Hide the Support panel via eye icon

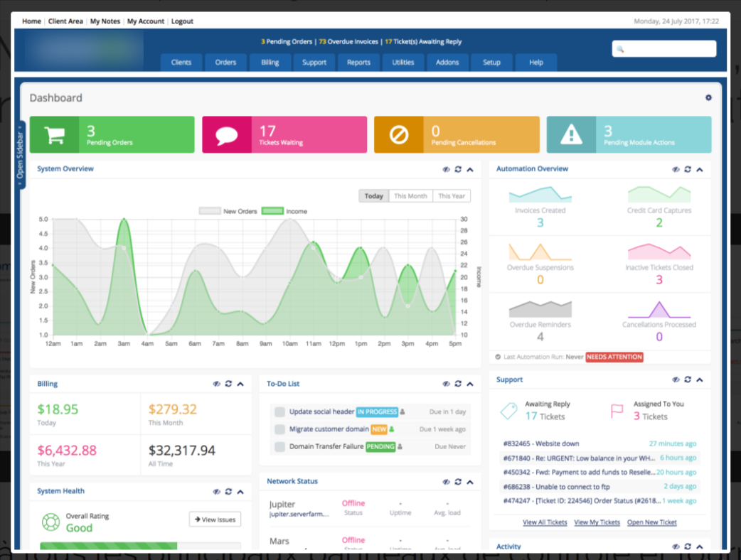tap(676, 379)
